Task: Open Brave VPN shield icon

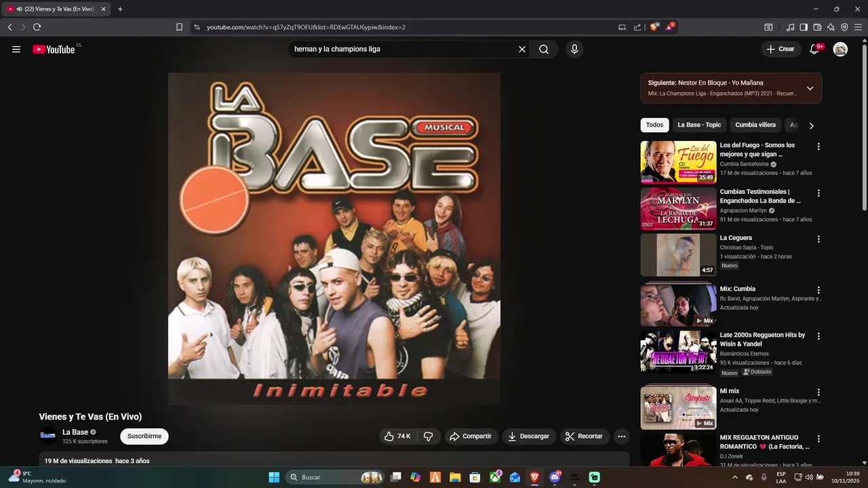Action: 844,27
